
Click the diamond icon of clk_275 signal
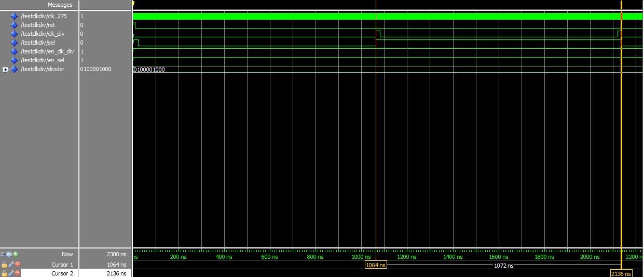coord(15,16)
